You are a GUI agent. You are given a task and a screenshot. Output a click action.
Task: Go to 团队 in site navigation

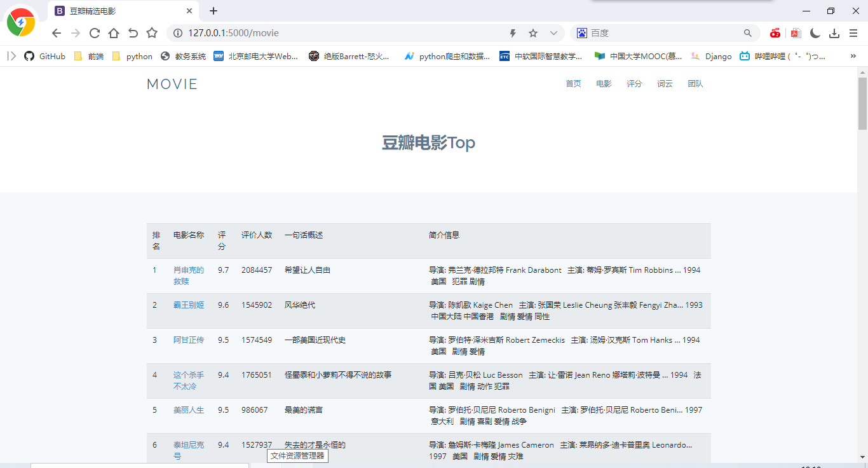[695, 84]
